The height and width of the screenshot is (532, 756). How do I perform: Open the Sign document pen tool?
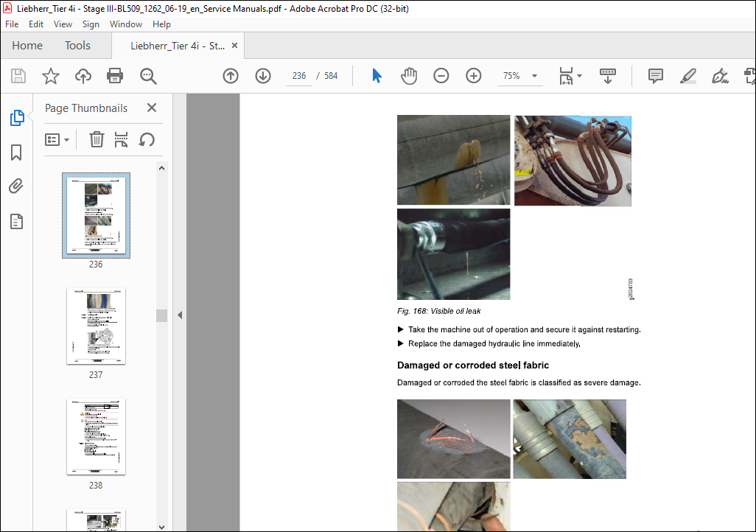tap(720, 76)
